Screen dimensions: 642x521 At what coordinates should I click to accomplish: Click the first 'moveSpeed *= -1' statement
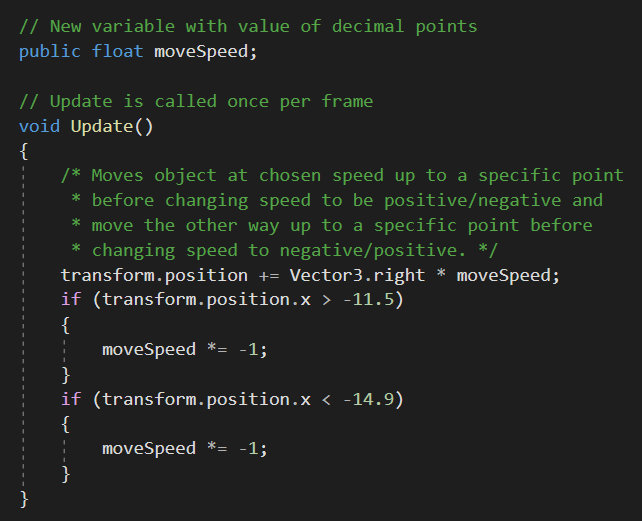pyautogui.click(x=185, y=349)
